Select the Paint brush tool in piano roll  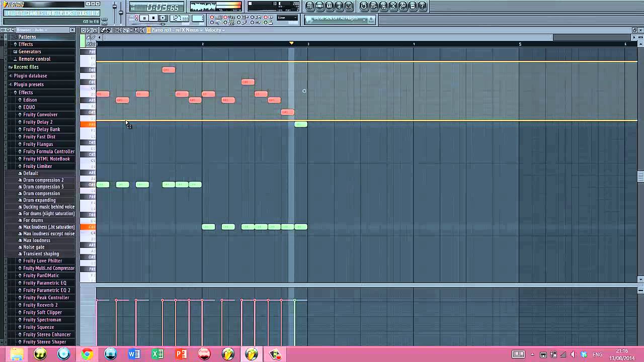pyautogui.click(x=108, y=30)
